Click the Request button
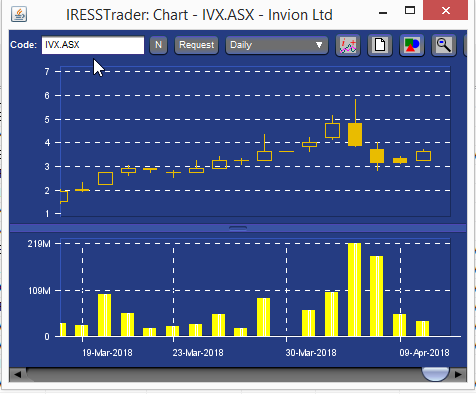The height and width of the screenshot is (394, 476). pos(196,45)
